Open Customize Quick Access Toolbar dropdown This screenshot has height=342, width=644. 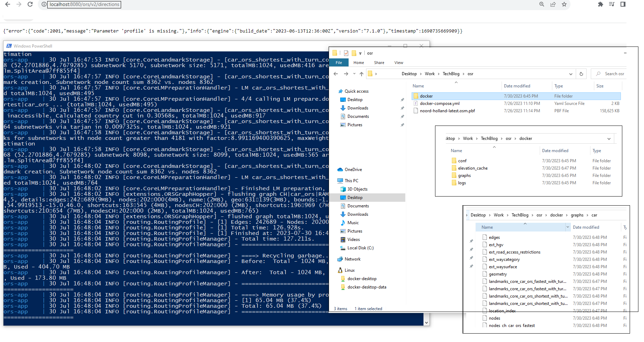[x=360, y=54]
